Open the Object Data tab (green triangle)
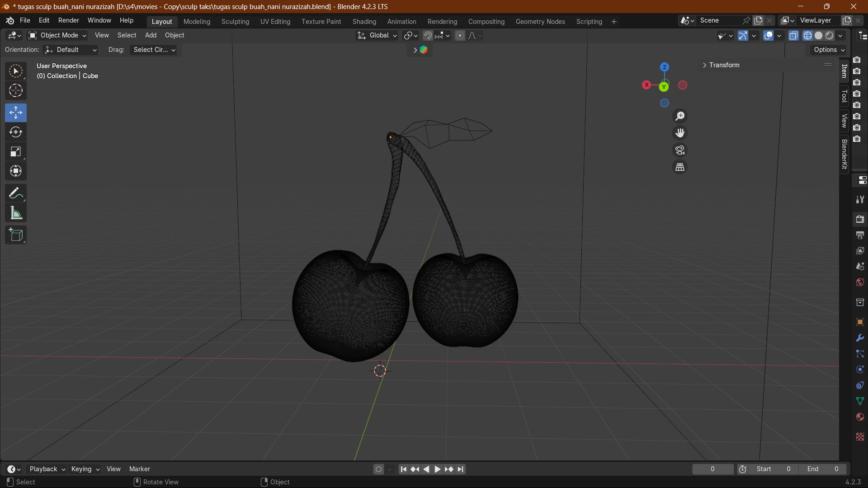The image size is (868, 488). (x=860, y=401)
